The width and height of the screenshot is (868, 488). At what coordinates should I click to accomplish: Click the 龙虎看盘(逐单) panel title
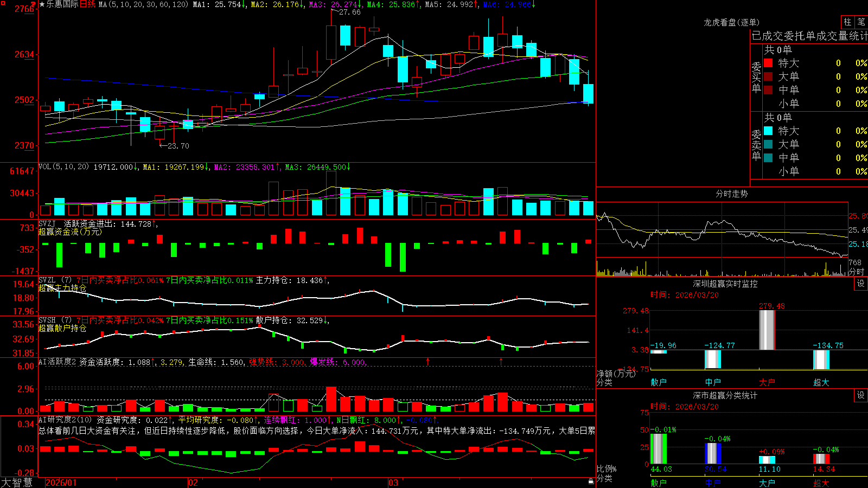731,22
